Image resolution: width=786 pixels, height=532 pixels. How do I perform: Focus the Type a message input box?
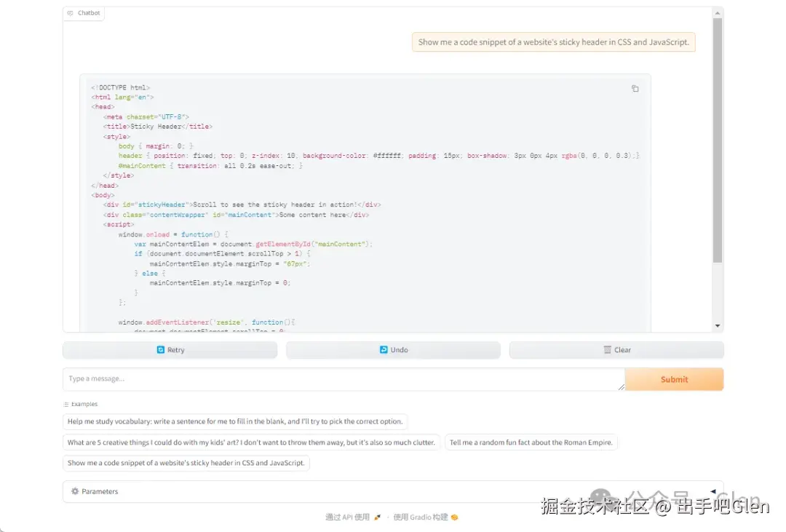point(344,379)
